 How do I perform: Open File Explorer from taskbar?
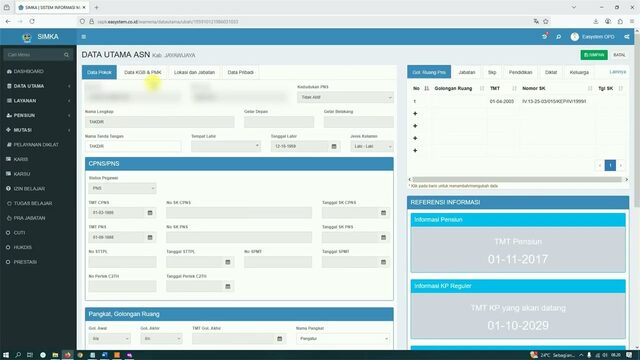point(55,355)
